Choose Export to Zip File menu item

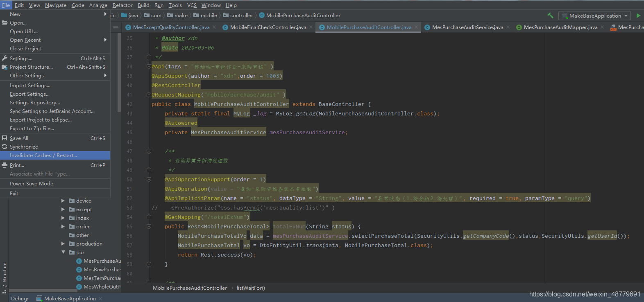pyautogui.click(x=55, y=128)
